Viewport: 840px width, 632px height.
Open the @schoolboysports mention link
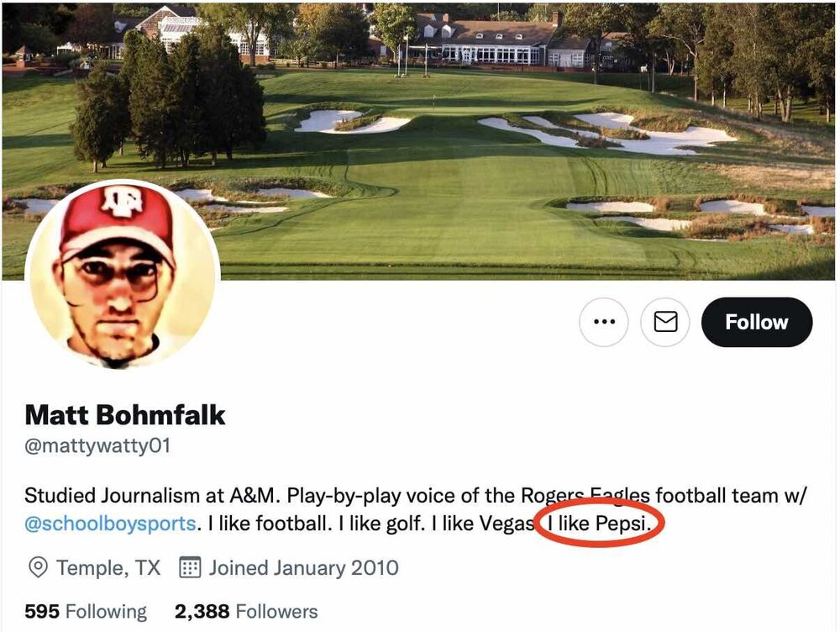click(110, 524)
